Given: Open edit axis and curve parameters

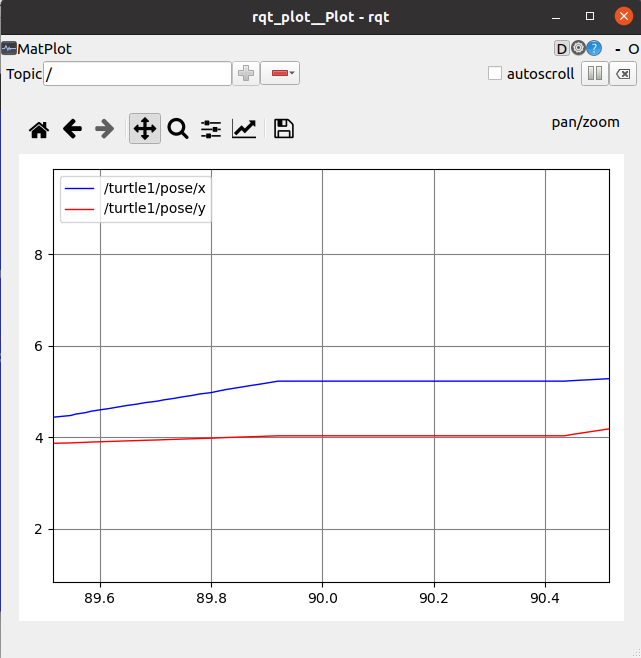Looking at the screenshot, I should [244, 129].
